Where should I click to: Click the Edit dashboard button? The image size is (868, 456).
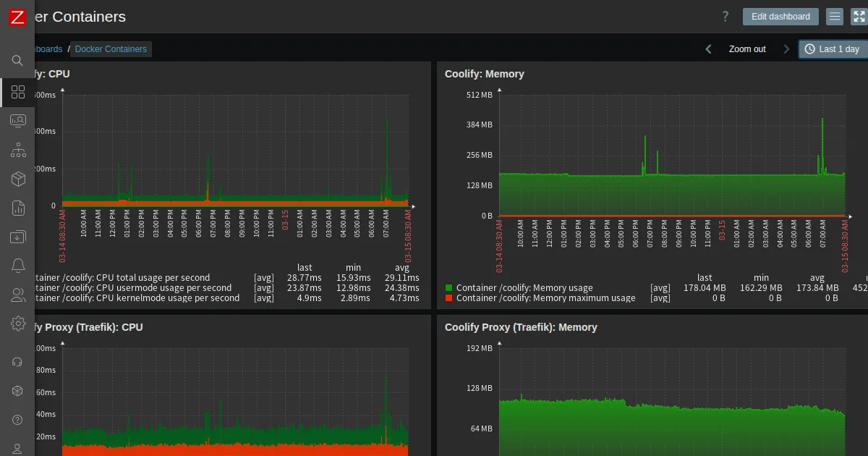780,17
